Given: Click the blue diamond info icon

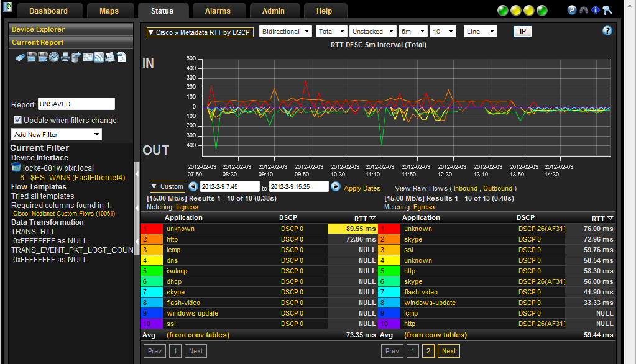Looking at the screenshot, I should point(595,10).
